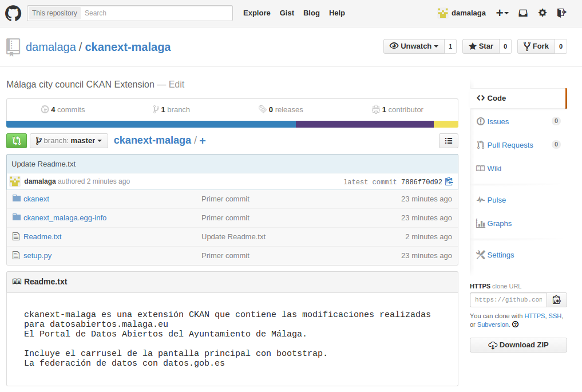Open the Graphs tab
The image size is (582, 392).
499,224
